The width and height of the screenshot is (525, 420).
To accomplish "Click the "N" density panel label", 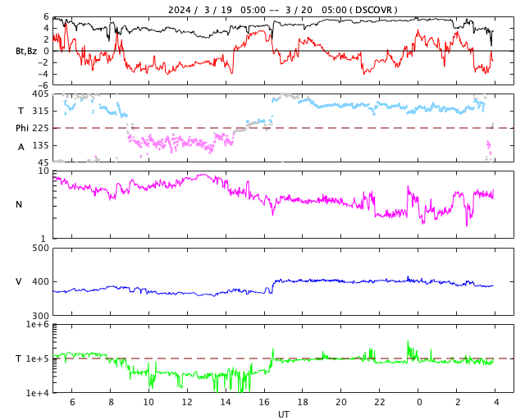I will [19, 204].
